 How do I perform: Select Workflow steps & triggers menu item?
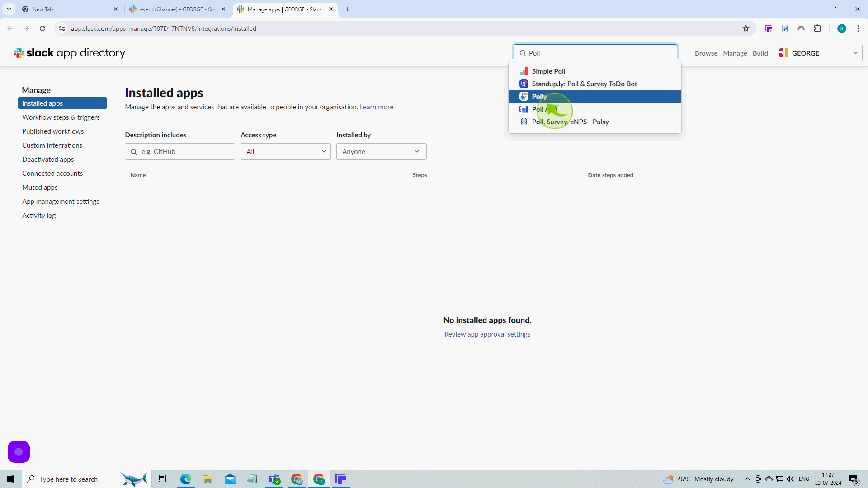(x=61, y=117)
